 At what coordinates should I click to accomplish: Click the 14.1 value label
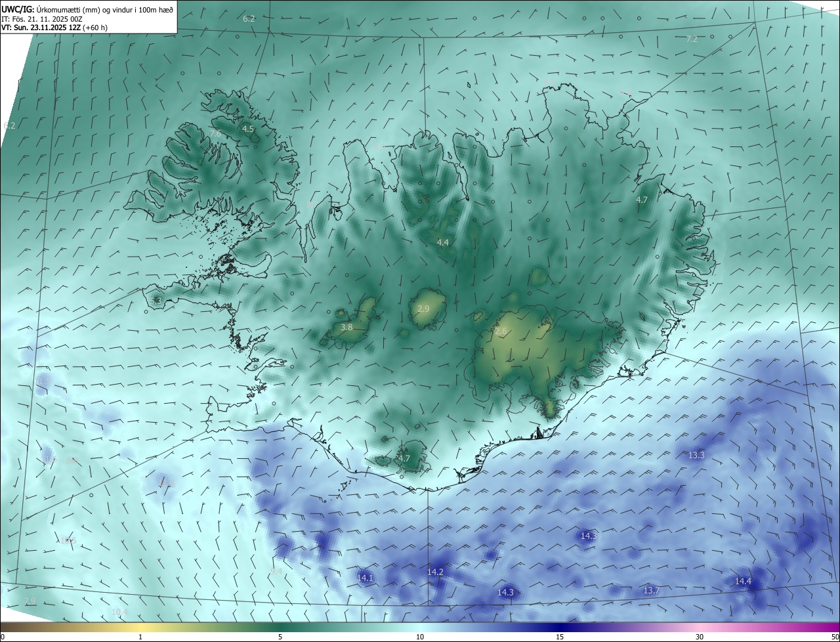coord(365,578)
